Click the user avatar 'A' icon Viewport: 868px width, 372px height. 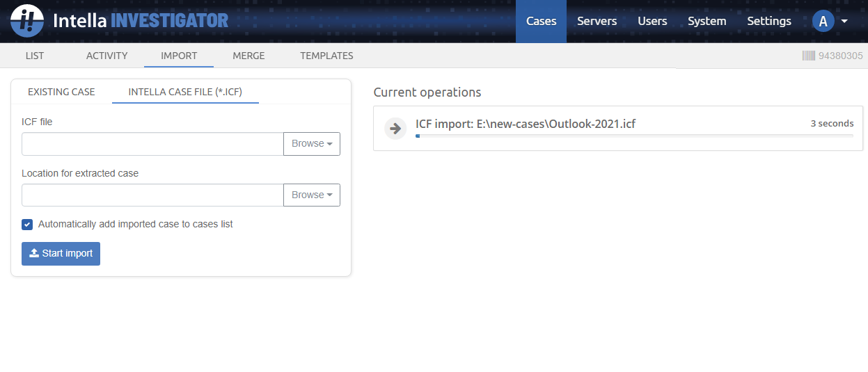pos(823,21)
